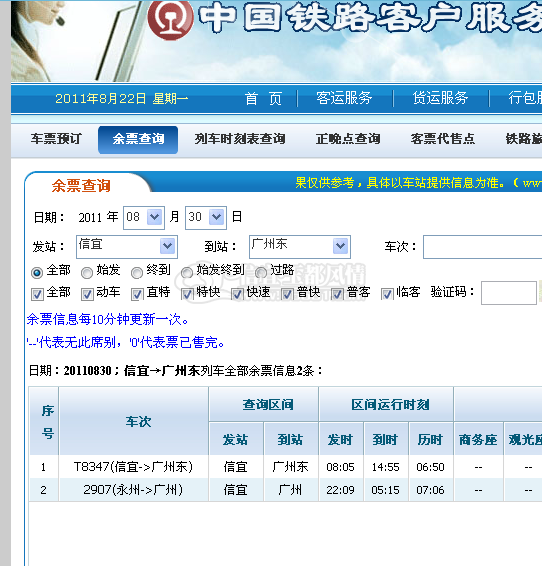Image resolution: width=542 pixels, height=566 pixels.
Task: Toggle the 普客 checkbox
Action: (337, 295)
